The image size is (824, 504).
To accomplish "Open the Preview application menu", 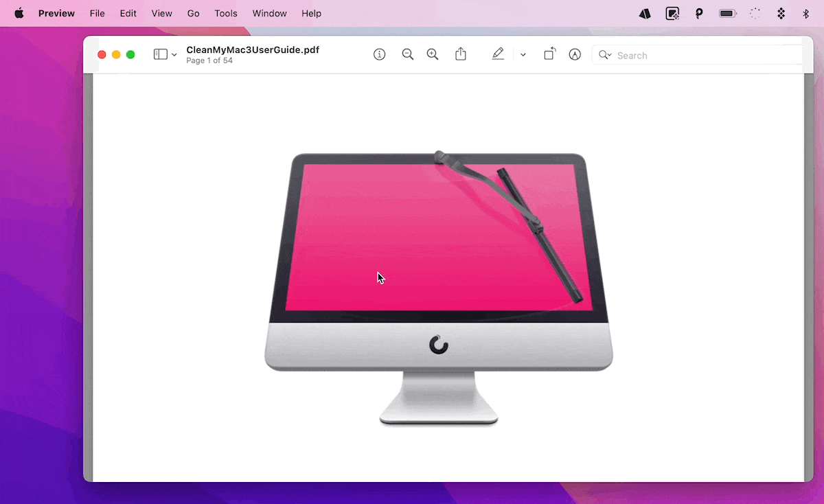I will 56,13.
